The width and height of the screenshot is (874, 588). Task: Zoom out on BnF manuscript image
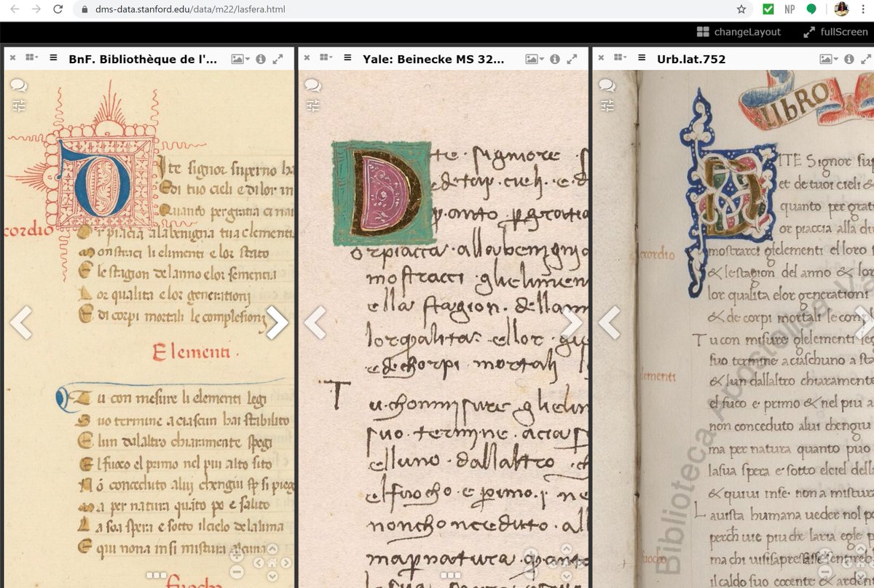tap(237, 572)
